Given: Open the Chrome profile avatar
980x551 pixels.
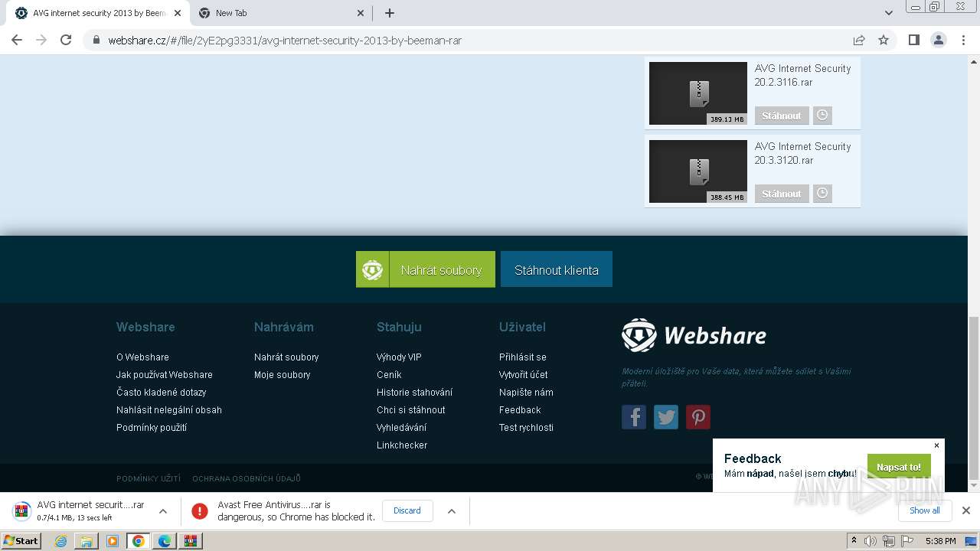Looking at the screenshot, I should pos(938,40).
